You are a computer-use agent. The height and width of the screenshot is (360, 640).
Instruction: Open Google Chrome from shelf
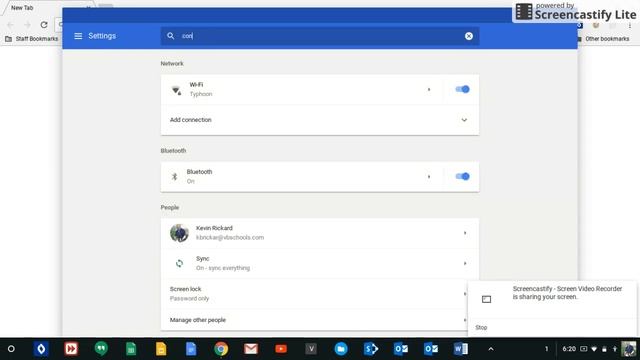pos(221,349)
